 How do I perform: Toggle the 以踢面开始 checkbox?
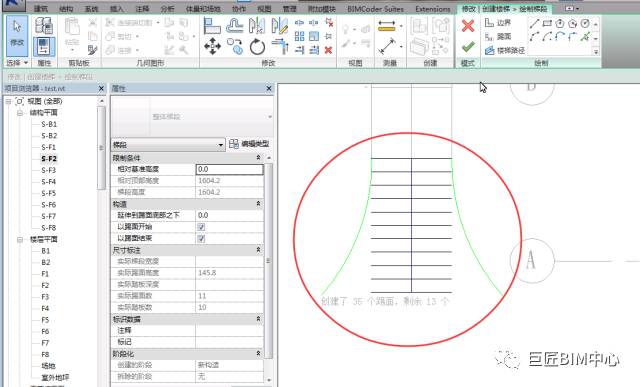201,227
